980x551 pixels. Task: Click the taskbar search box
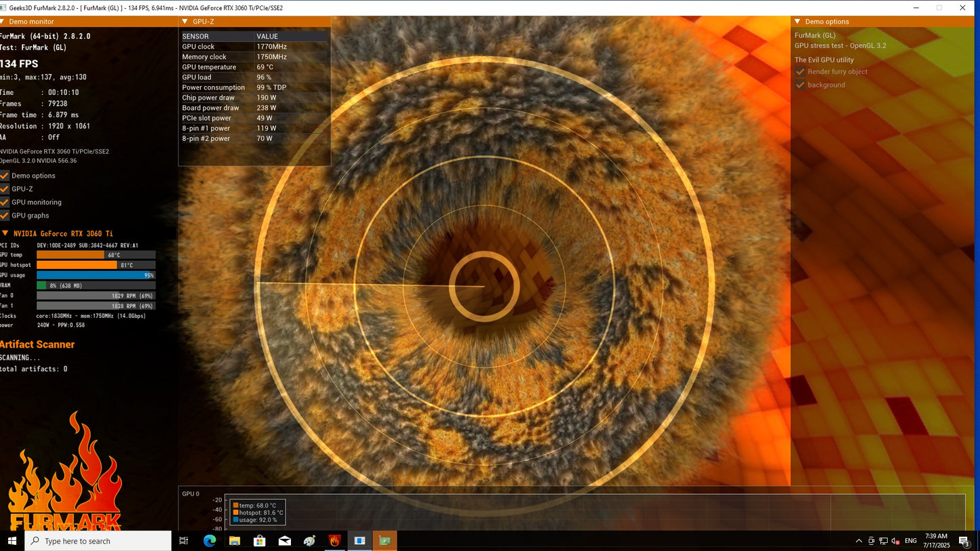98,541
